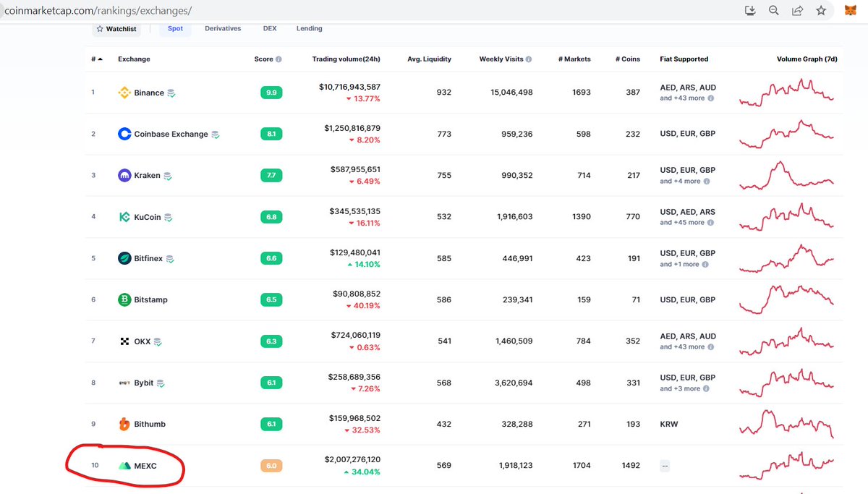The height and width of the screenshot is (494, 868).
Task: Click Bithumb's KRW fiat text
Action: 669,424
